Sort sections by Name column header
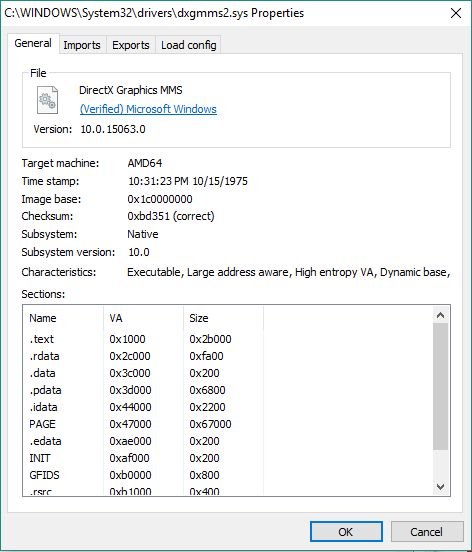472x552 pixels. pos(63,318)
